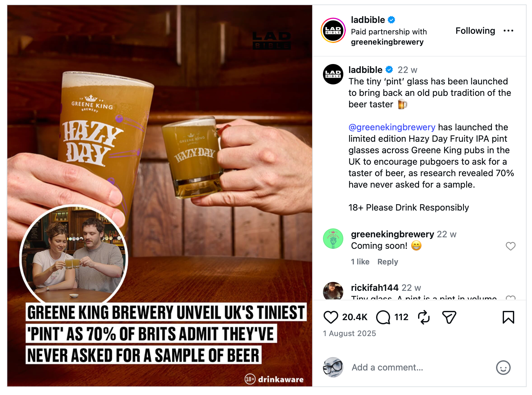This screenshot has width=532, height=395.
Task: Open ladbible avatar beside the caption
Action: click(x=333, y=74)
